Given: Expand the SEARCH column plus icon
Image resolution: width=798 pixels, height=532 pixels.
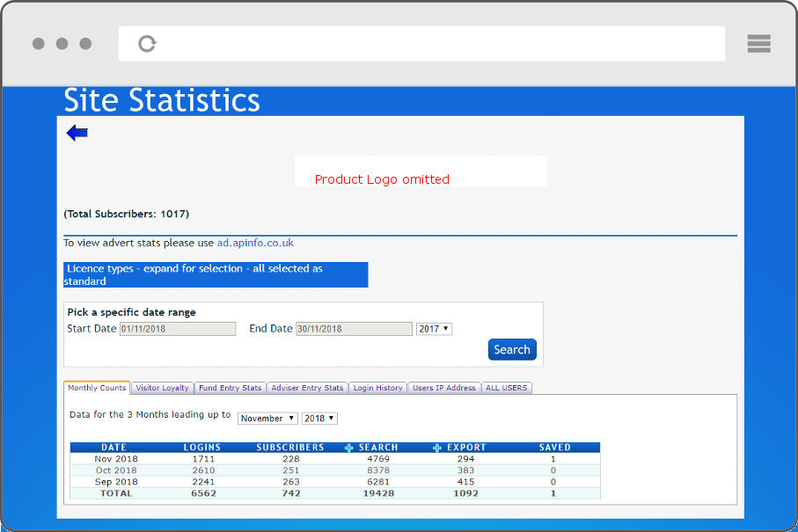Looking at the screenshot, I should (349, 448).
